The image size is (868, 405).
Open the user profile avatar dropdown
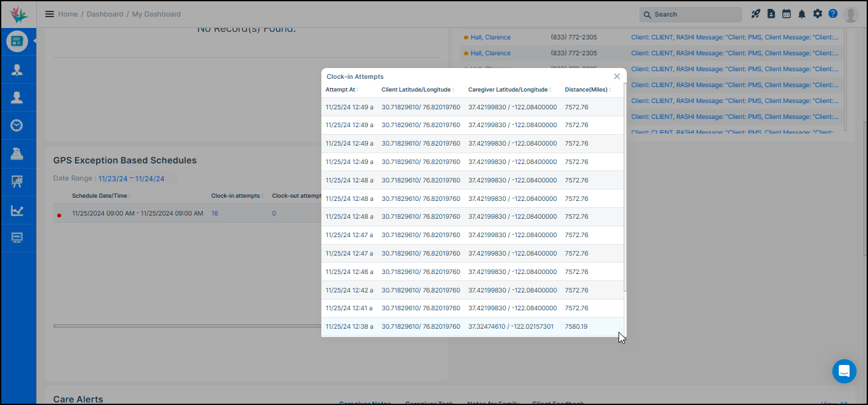point(851,14)
